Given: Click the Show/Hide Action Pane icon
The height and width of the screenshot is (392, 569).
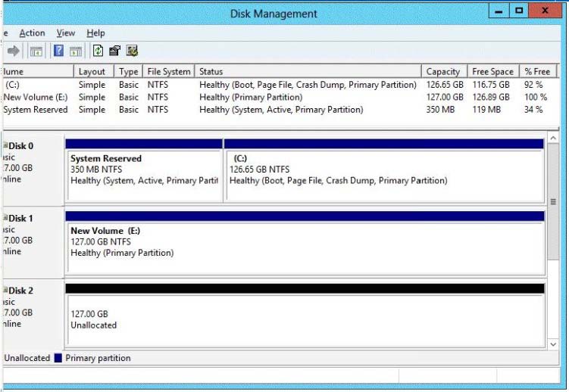Looking at the screenshot, I should (x=76, y=51).
